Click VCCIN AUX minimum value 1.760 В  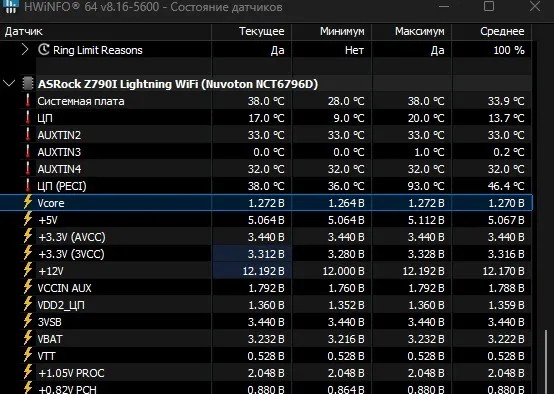click(x=346, y=288)
